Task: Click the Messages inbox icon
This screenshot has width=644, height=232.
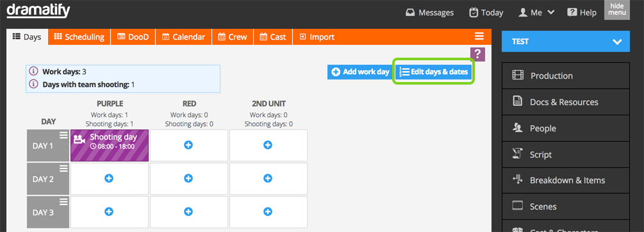Action: (x=410, y=13)
